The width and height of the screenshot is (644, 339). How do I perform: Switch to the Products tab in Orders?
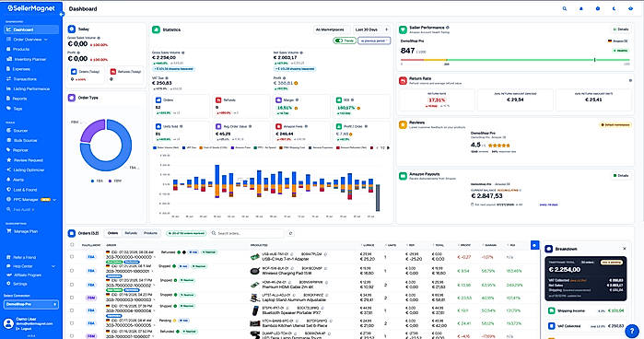coord(150,233)
